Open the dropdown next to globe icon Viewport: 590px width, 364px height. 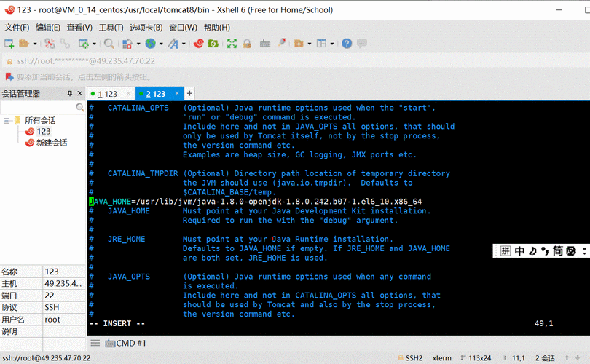point(161,44)
